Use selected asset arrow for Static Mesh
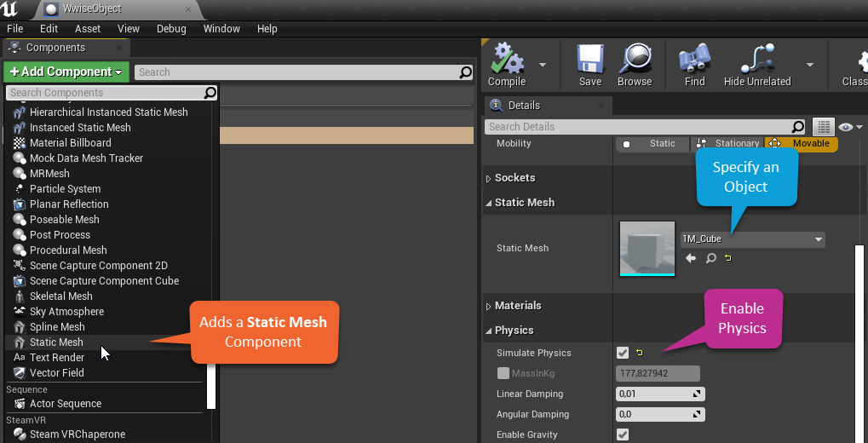The width and height of the screenshot is (868, 443). pyautogui.click(x=690, y=258)
